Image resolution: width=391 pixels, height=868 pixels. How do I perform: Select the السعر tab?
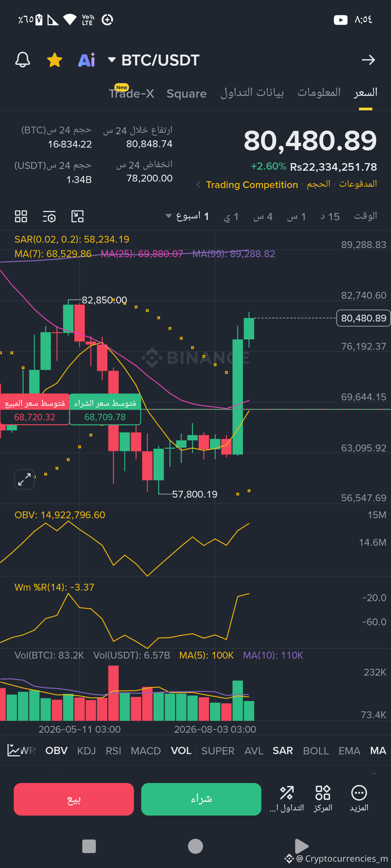click(366, 93)
